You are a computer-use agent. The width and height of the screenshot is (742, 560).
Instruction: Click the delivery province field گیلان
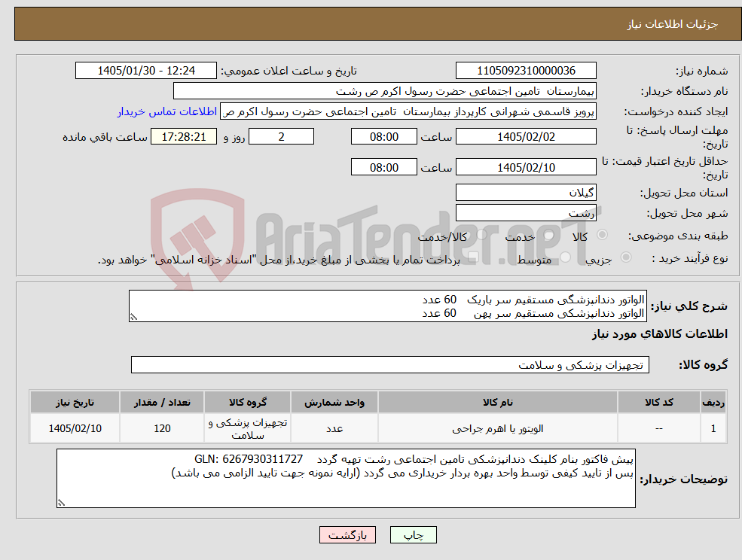click(x=526, y=193)
